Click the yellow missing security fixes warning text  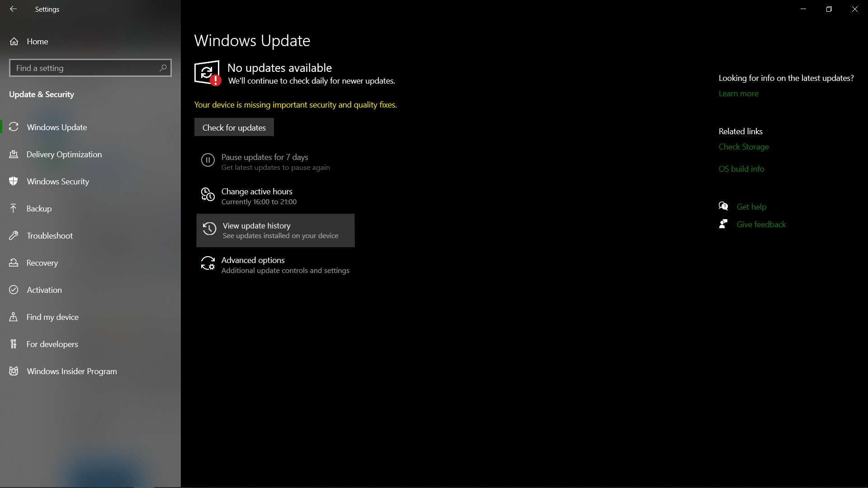coord(296,104)
